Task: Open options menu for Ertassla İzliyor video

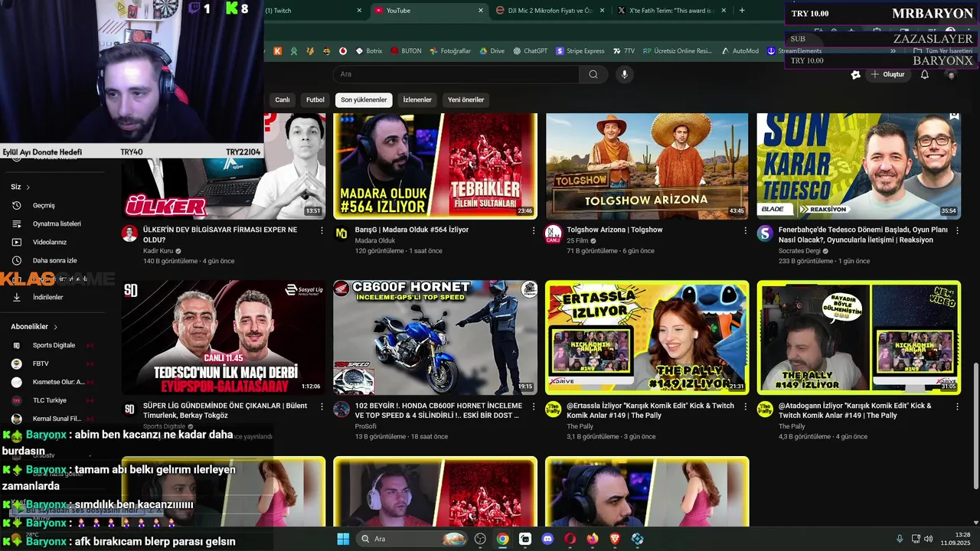Action: click(x=745, y=406)
